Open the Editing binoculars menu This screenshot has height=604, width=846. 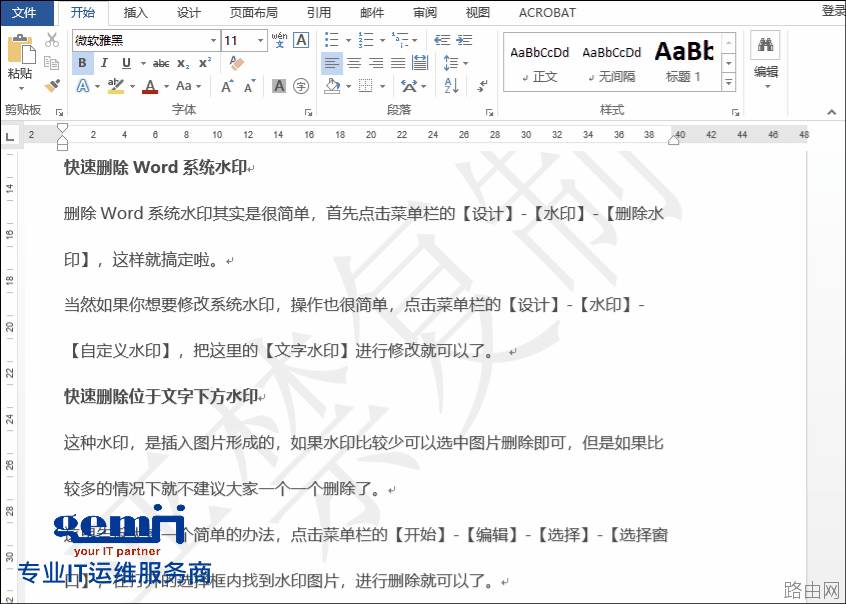point(766,60)
